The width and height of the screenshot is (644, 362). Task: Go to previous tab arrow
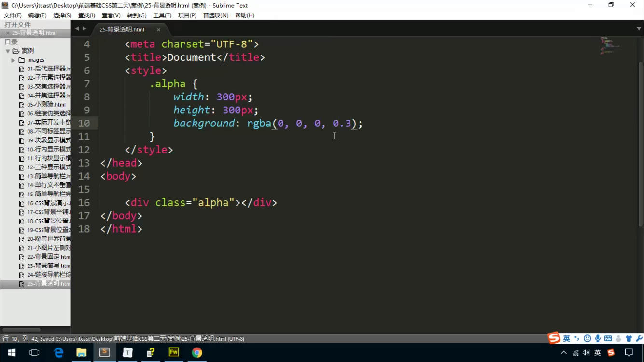click(76, 29)
